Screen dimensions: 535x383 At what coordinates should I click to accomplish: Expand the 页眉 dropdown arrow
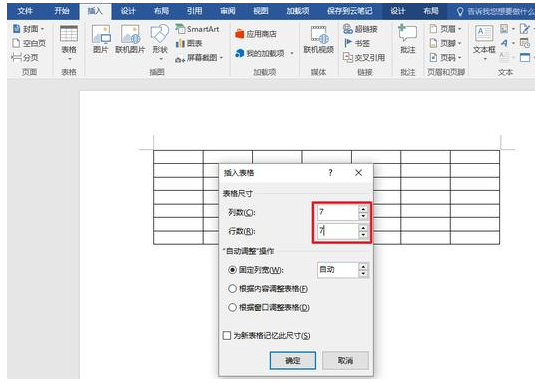tap(460, 29)
